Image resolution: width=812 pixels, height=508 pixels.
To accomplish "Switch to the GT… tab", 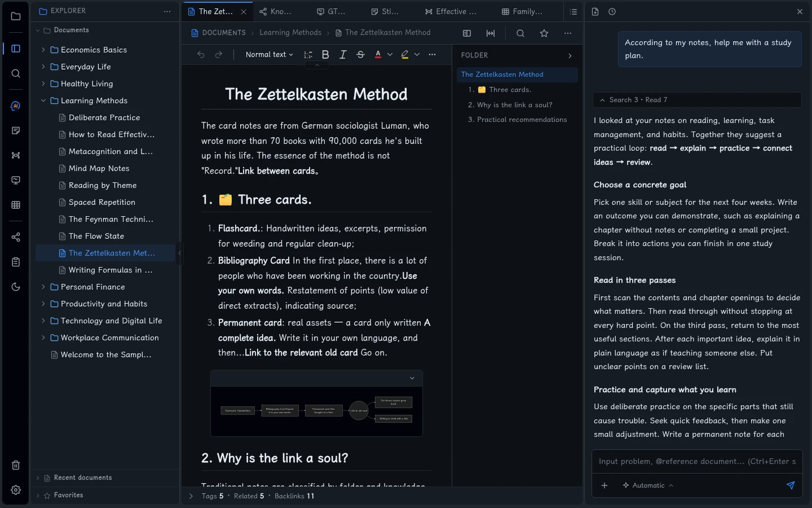I will (x=331, y=11).
